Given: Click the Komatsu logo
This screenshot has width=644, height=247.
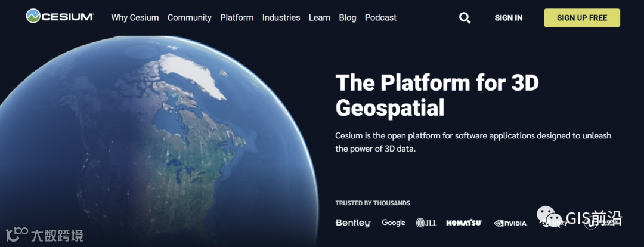Looking at the screenshot, I should pos(464,223).
